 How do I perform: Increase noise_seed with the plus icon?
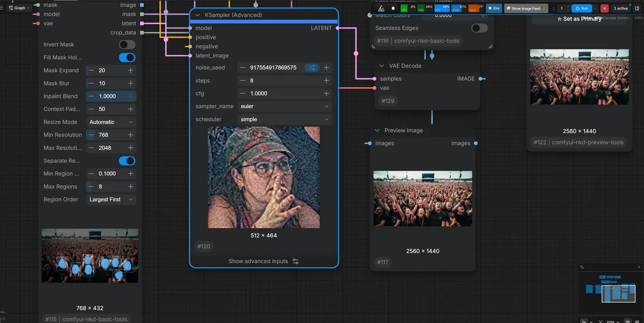(326, 68)
